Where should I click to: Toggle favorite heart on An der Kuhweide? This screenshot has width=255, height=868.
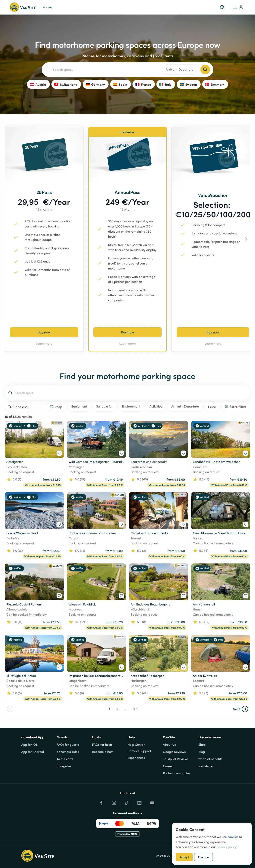point(246,667)
